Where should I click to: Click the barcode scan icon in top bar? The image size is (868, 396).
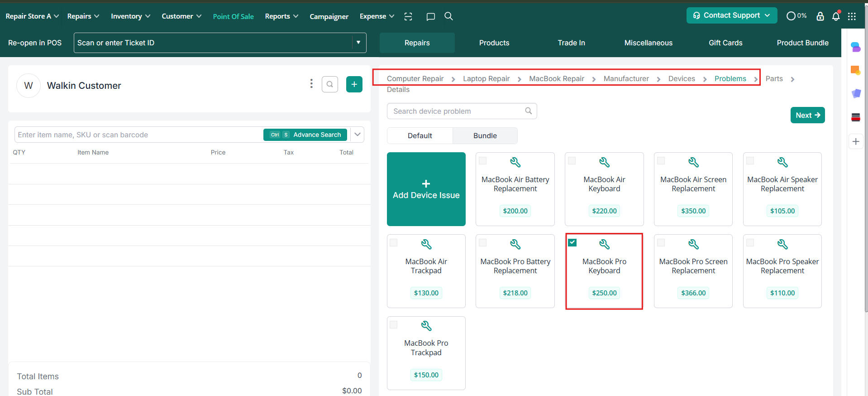click(408, 16)
